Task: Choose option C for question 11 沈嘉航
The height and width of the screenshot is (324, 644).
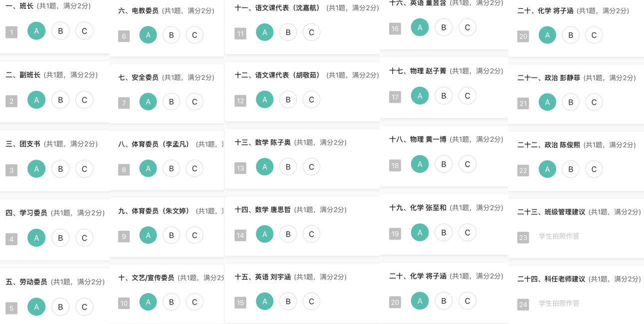Action: coord(311,32)
